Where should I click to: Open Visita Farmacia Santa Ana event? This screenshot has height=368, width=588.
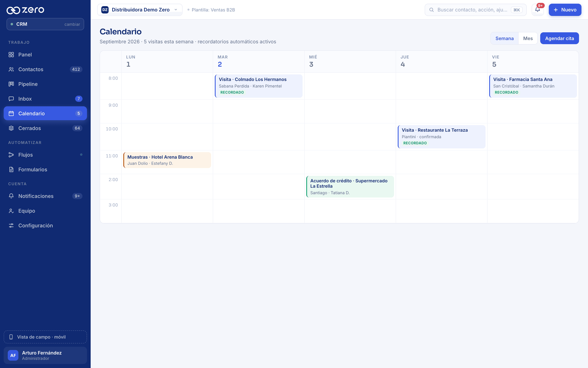pyautogui.click(x=533, y=86)
